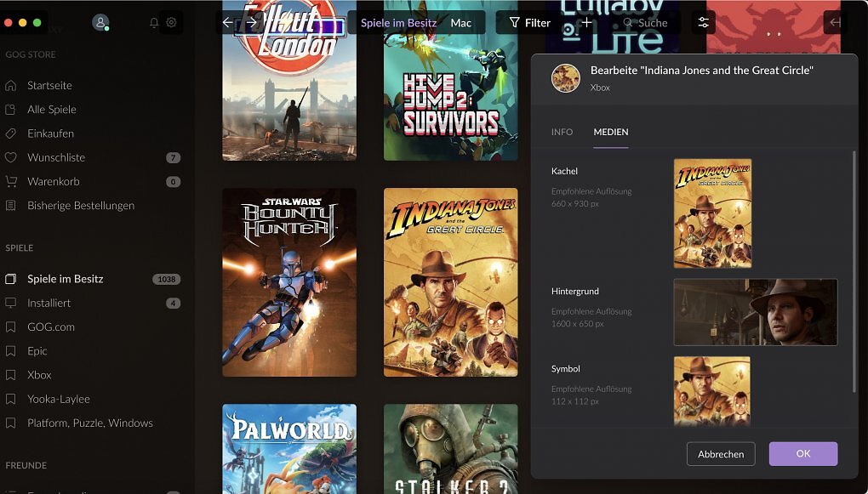Image resolution: width=868 pixels, height=494 pixels.
Task: Click the Kachel tile image
Action: click(x=712, y=213)
